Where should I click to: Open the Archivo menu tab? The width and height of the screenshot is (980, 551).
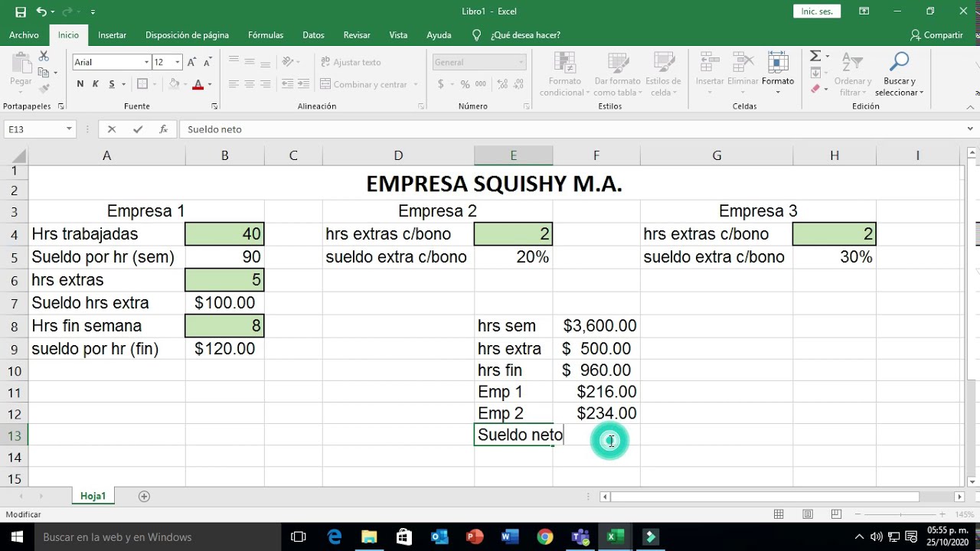(24, 35)
